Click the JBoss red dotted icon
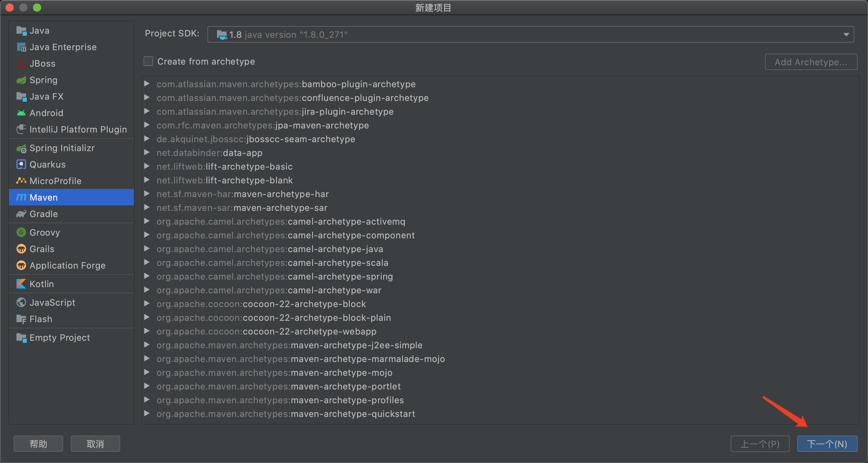868x463 pixels. click(21, 64)
